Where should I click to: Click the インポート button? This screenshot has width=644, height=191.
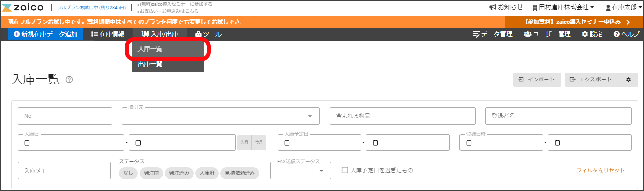537,80
